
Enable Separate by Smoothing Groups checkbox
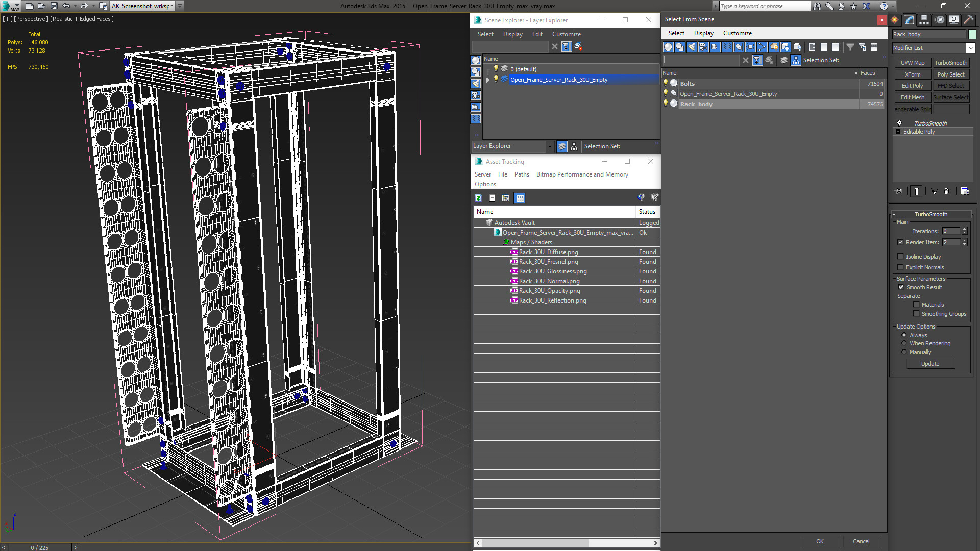click(916, 314)
